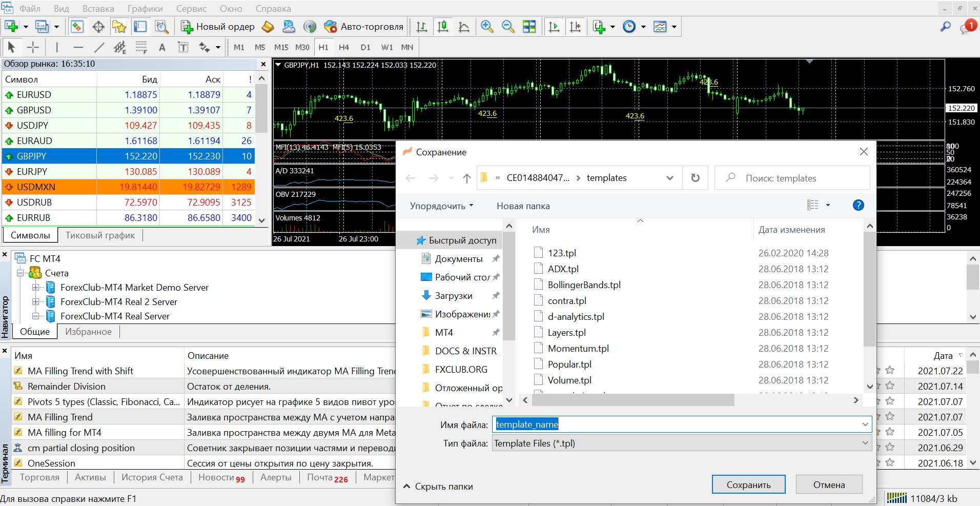Expand ForexClub-MT4 Real 2 Server node

point(36,302)
